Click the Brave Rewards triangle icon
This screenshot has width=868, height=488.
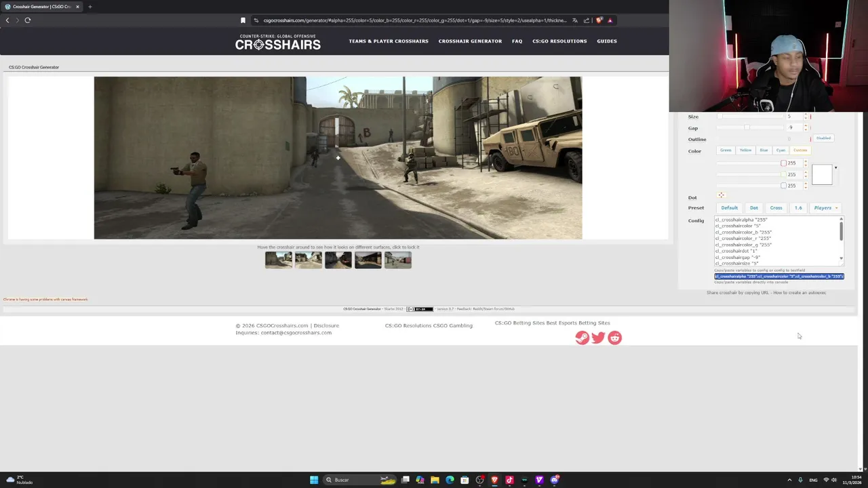click(x=610, y=20)
